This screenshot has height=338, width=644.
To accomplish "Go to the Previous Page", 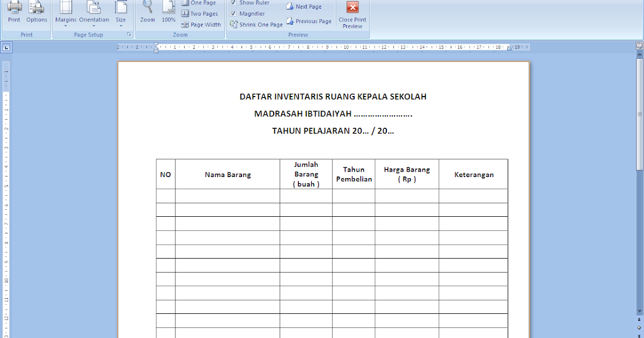I will pyautogui.click(x=309, y=21).
